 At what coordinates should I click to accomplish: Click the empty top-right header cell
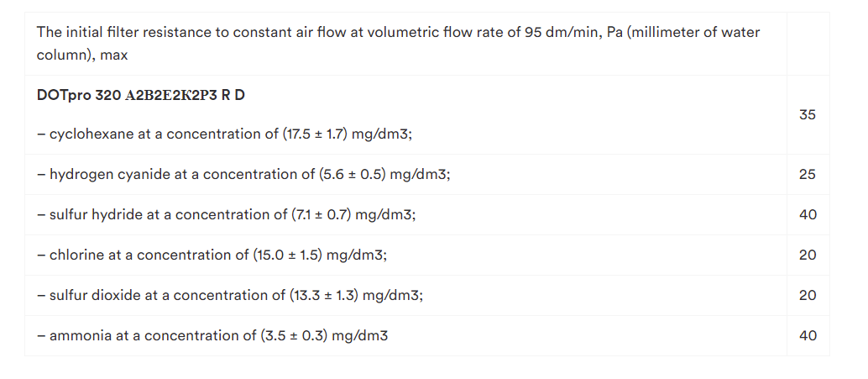coord(808,43)
